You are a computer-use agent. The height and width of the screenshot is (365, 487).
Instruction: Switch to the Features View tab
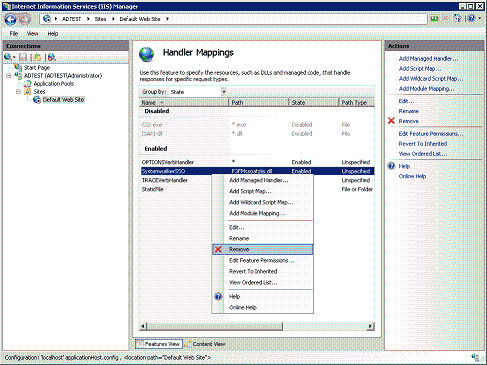pos(159,344)
